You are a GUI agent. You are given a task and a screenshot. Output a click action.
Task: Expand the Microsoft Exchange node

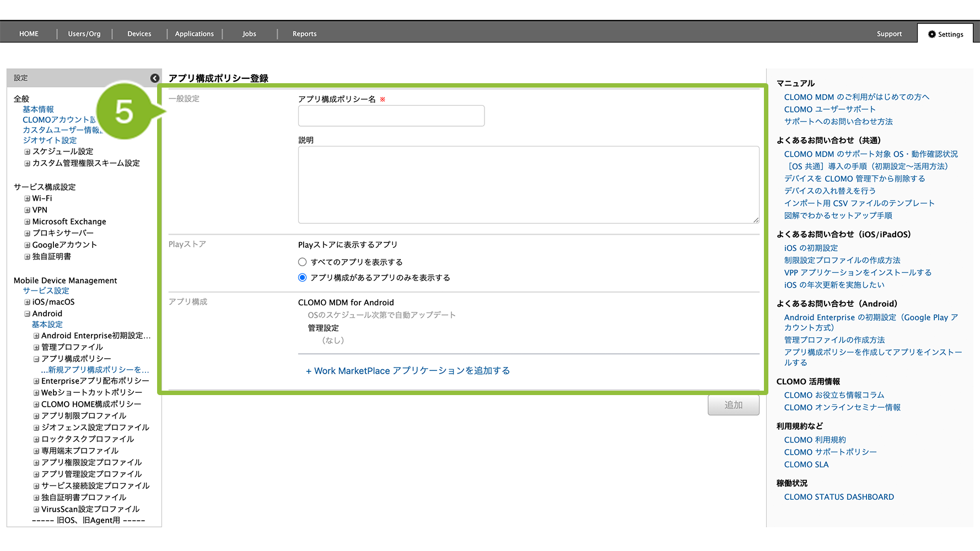point(27,222)
